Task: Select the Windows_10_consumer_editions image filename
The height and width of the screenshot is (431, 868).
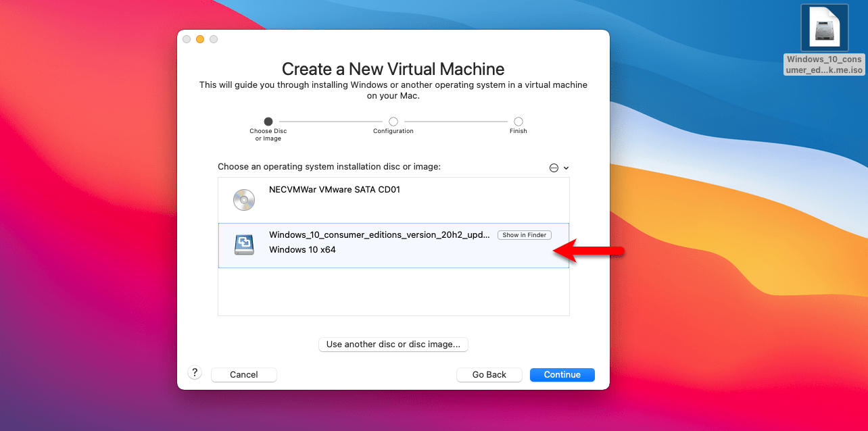Action: pos(379,235)
